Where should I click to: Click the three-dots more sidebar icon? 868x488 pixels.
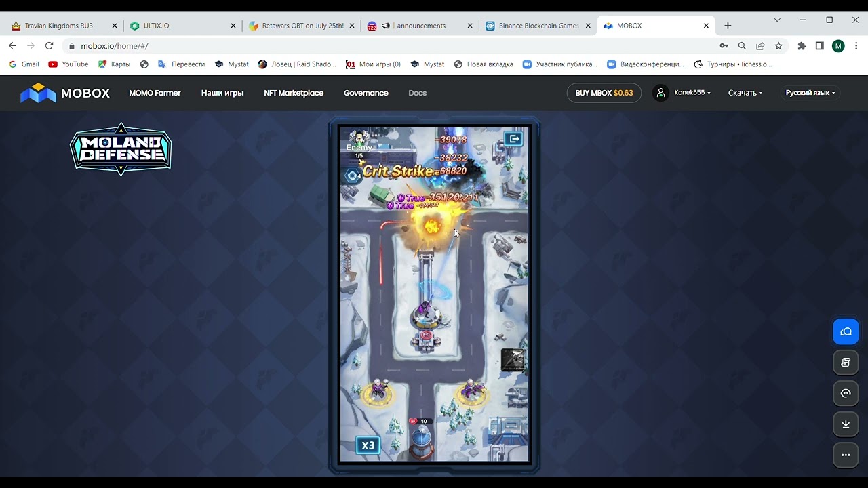pos(846,455)
